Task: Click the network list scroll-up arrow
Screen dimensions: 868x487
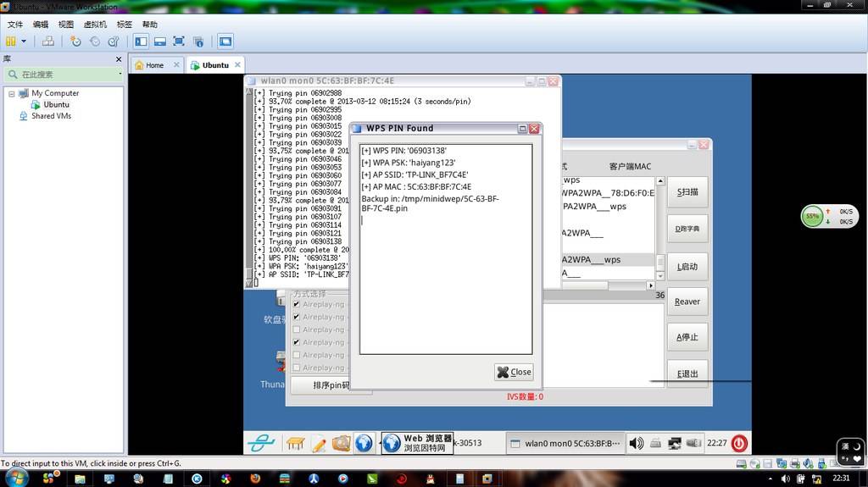Action: point(659,181)
